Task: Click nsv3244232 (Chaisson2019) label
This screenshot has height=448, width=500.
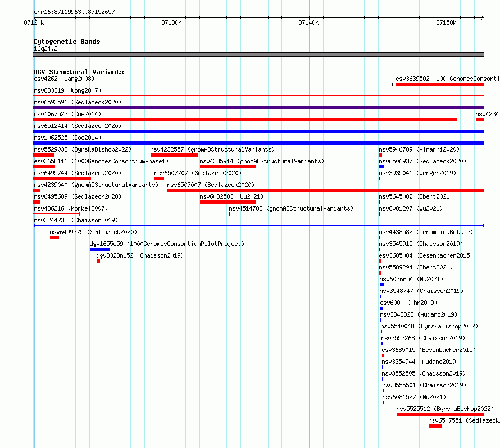Action: click(x=76, y=220)
